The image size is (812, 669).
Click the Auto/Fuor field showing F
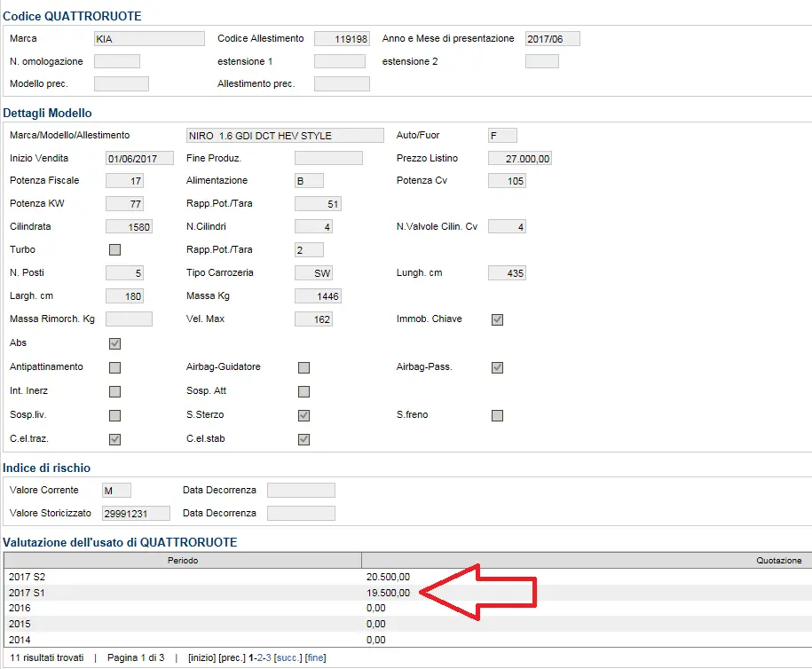(x=502, y=136)
